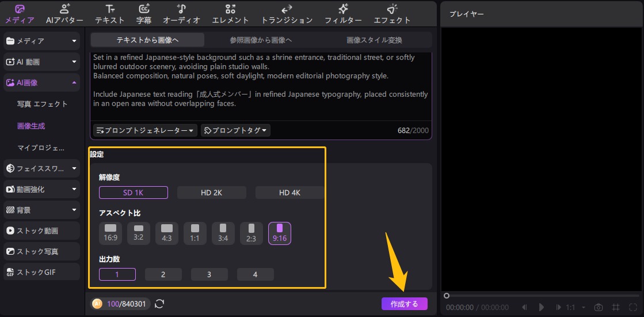Image resolution: width=644 pixels, height=317 pixels.
Task: Set output count to 3
Action: pos(209,274)
